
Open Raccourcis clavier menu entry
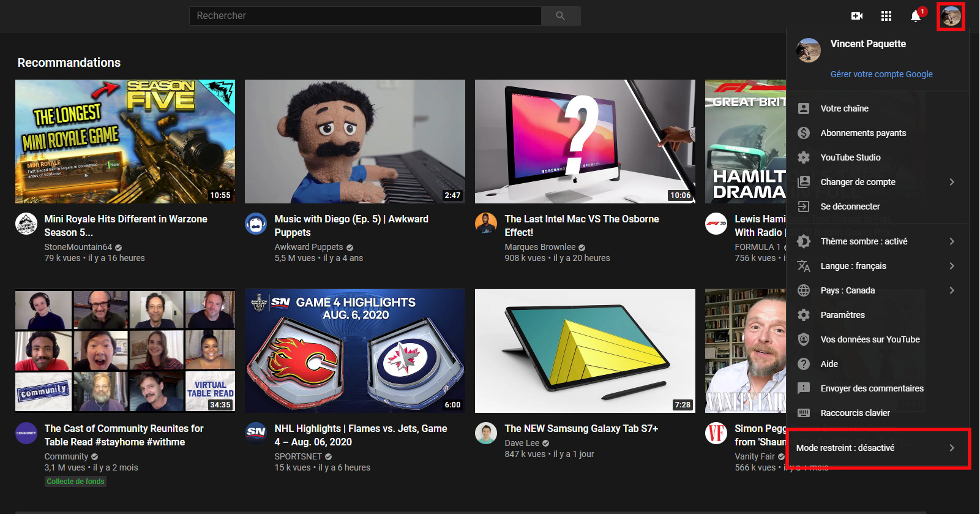tap(878, 413)
